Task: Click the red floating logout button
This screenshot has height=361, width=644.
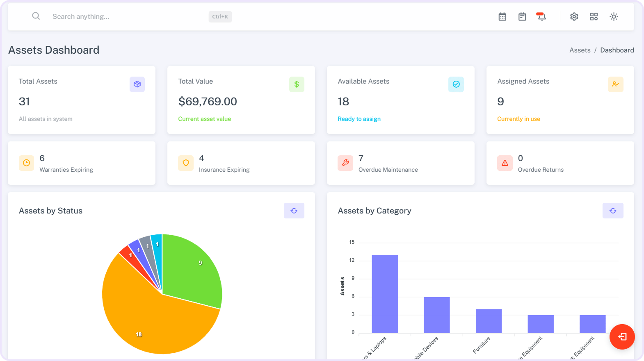Action: pyautogui.click(x=622, y=337)
